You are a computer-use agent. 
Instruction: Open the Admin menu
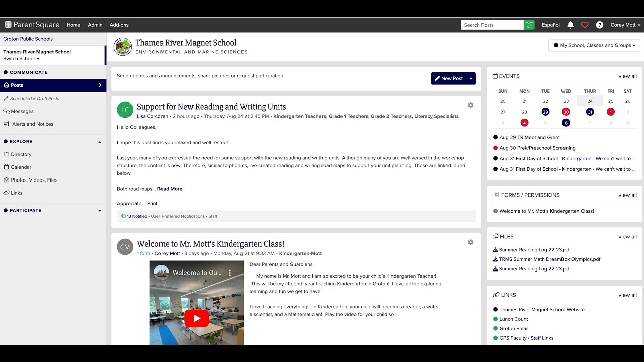point(95,25)
